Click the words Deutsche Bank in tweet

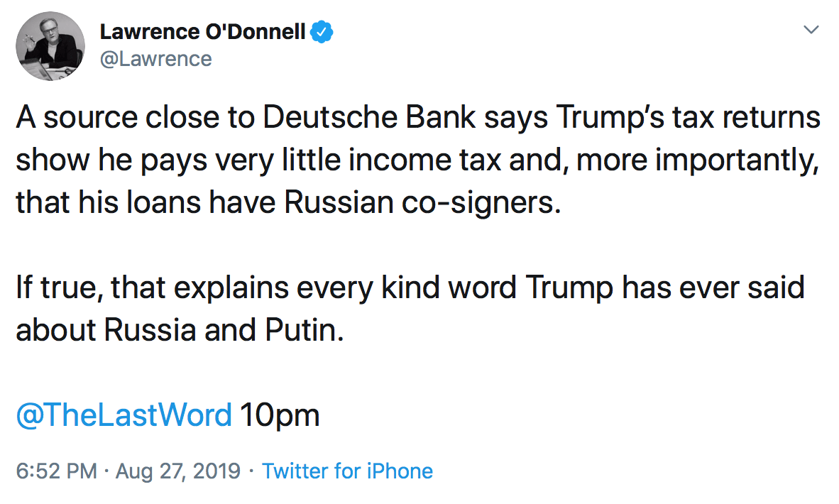click(x=369, y=118)
